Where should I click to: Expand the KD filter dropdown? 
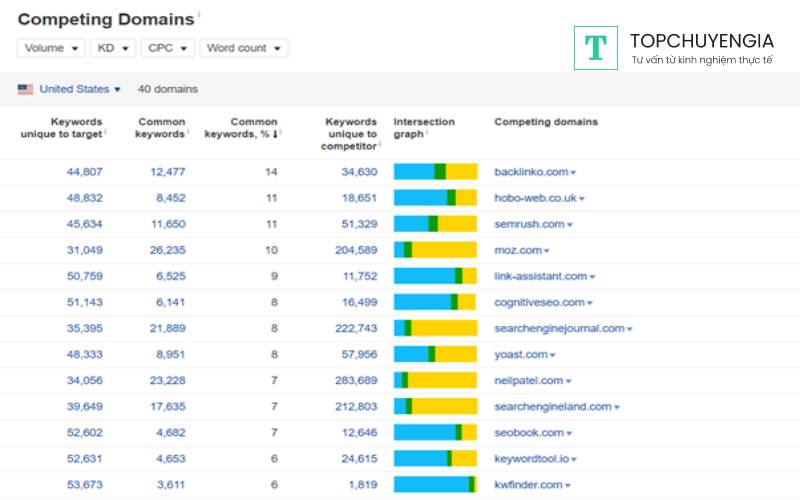(112, 48)
